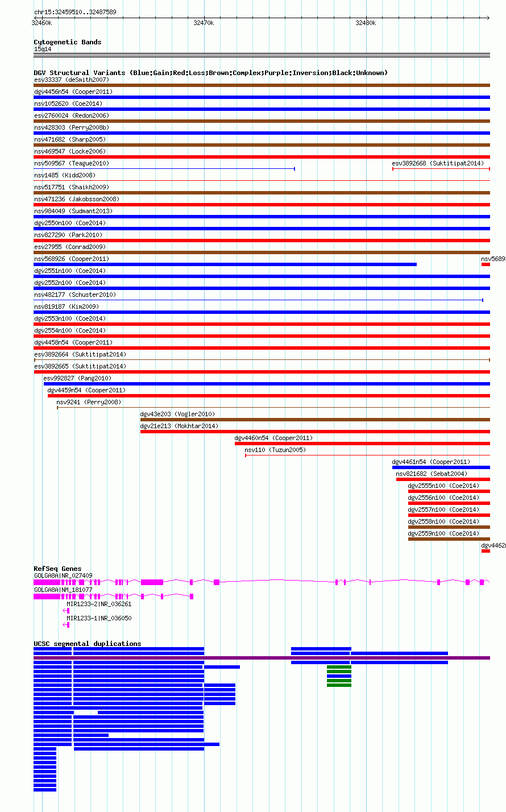Click nsv509567 (Teague2010) label
This screenshot has width=506, height=812.
[x=72, y=163]
